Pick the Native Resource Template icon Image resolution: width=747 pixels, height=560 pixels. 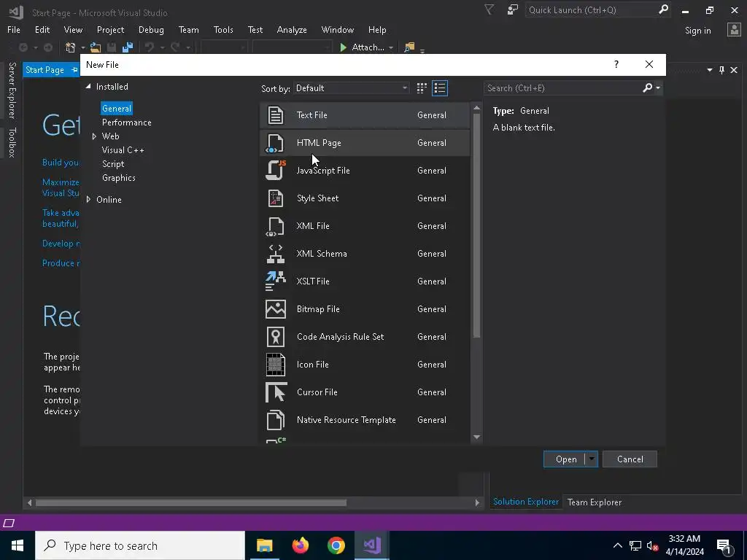(275, 420)
